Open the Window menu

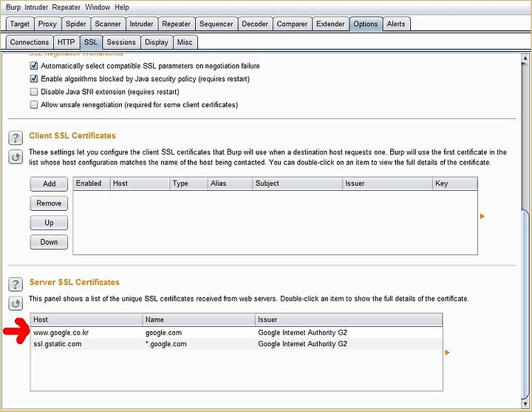98,7
